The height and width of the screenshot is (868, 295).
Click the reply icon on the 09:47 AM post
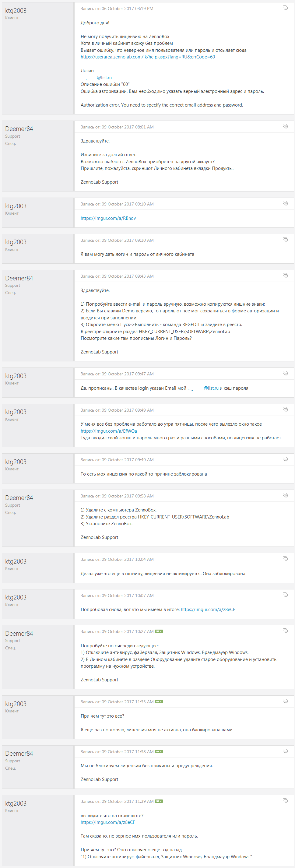(x=285, y=373)
